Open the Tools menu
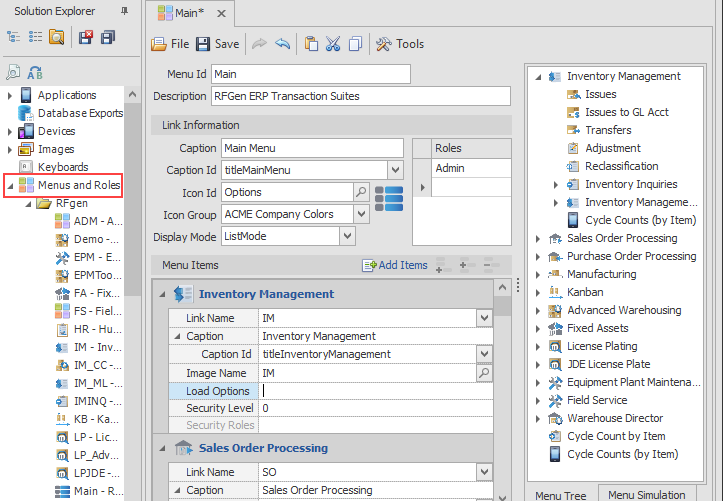Image resolution: width=723 pixels, height=501 pixels. click(x=399, y=44)
